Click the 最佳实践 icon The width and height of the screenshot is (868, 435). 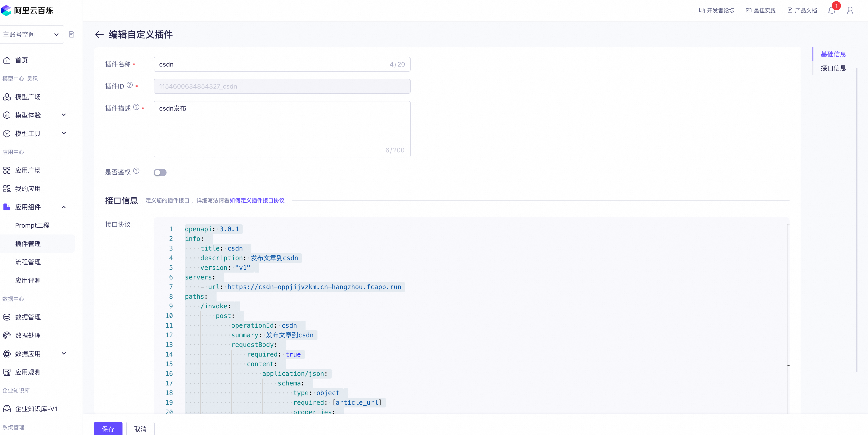pyautogui.click(x=749, y=11)
